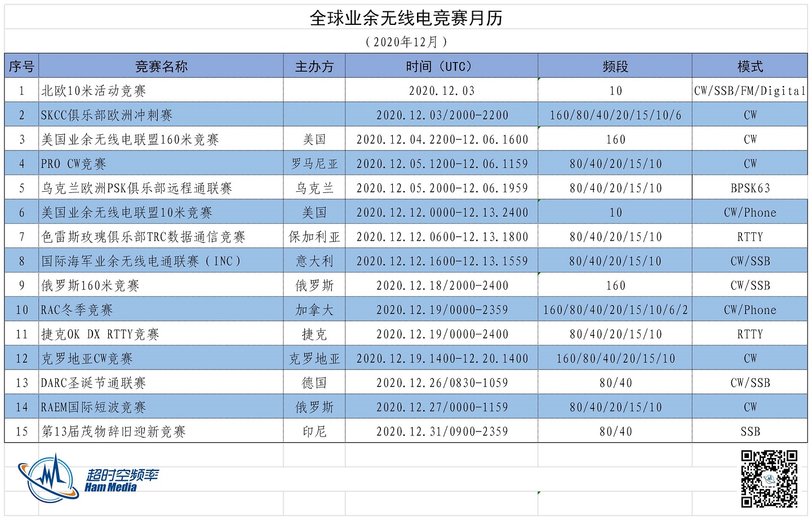Select cell 捷克OK DX RTTY竞赛
812x520 pixels.
161,334
